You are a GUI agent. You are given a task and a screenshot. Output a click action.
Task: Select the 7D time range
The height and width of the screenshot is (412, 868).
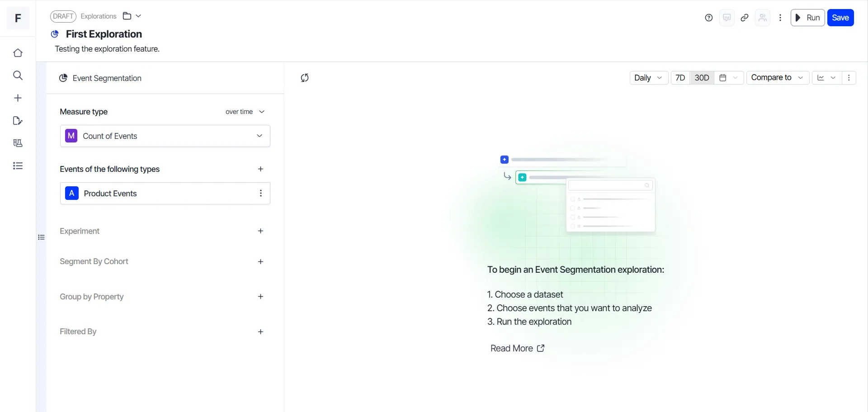coord(680,78)
